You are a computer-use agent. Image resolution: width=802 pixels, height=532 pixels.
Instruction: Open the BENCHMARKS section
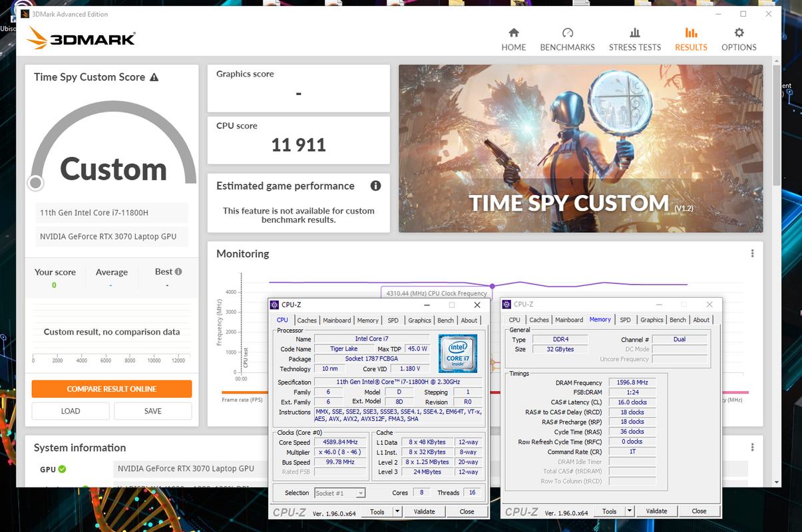567,39
